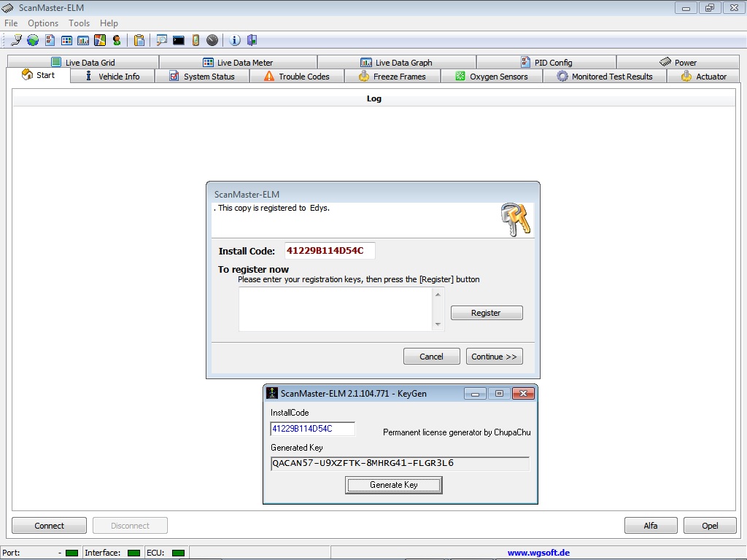Click the Install Code field in registration dialog
The width and height of the screenshot is (747, 560).
pyautogui.click(x=330, y=251)
